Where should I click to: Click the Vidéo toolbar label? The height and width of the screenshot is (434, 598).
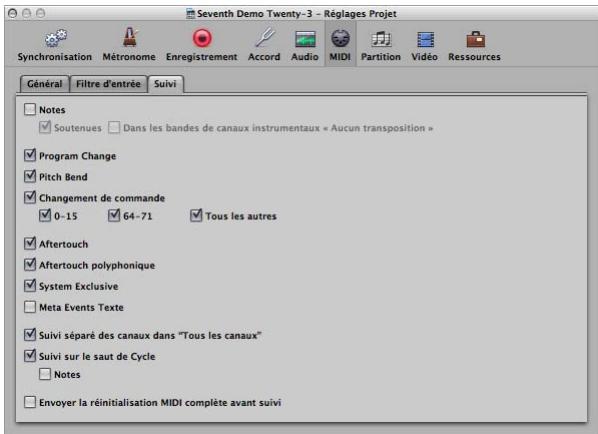coord(424,57)
